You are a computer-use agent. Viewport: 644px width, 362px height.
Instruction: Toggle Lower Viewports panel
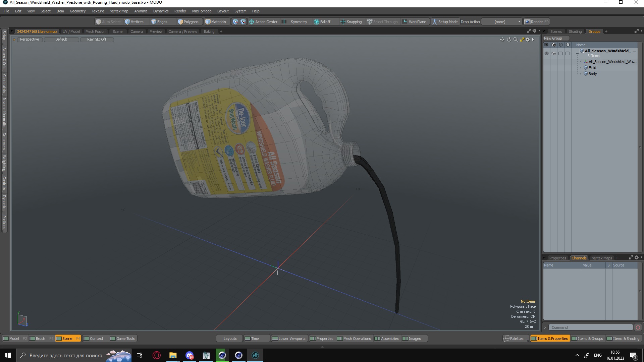click(x=289, y=339)
